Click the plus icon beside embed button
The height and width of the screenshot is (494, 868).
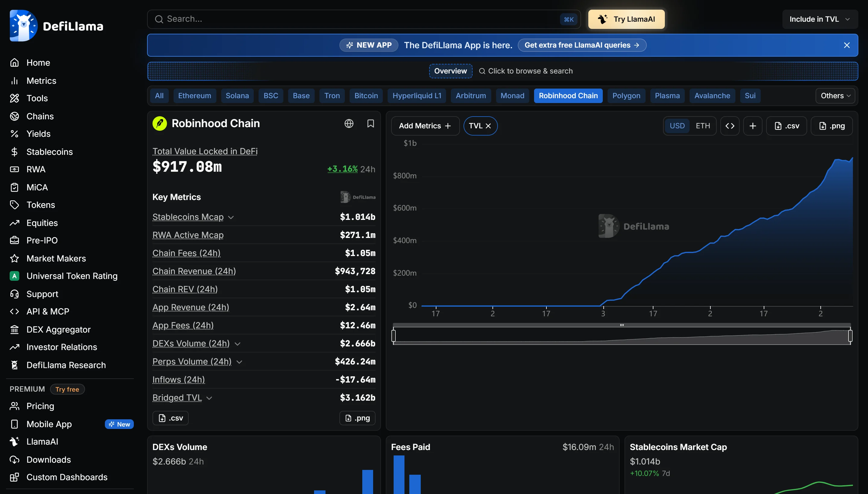click(753, 126)
